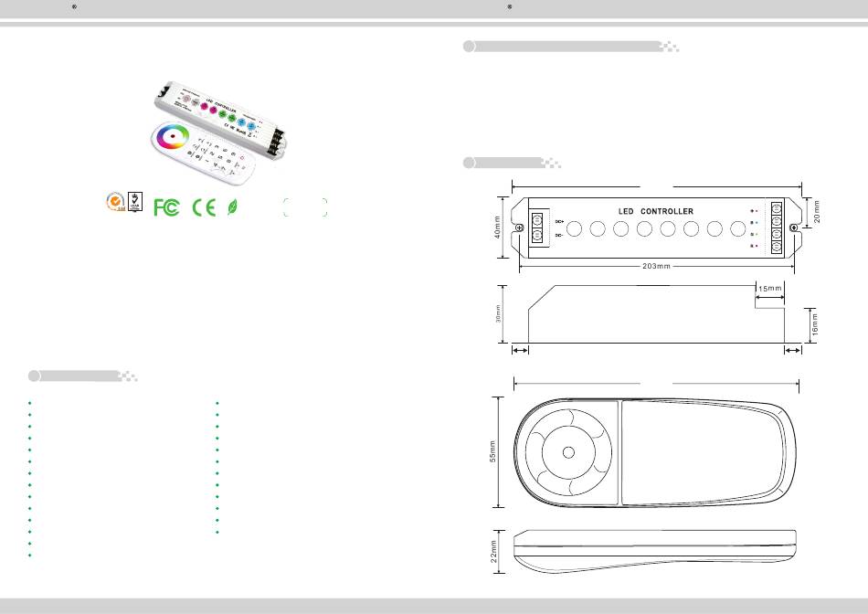Click the '30mm' side-view dimension label
Screen dimensions: 868x614
click(x=498, y=314)
